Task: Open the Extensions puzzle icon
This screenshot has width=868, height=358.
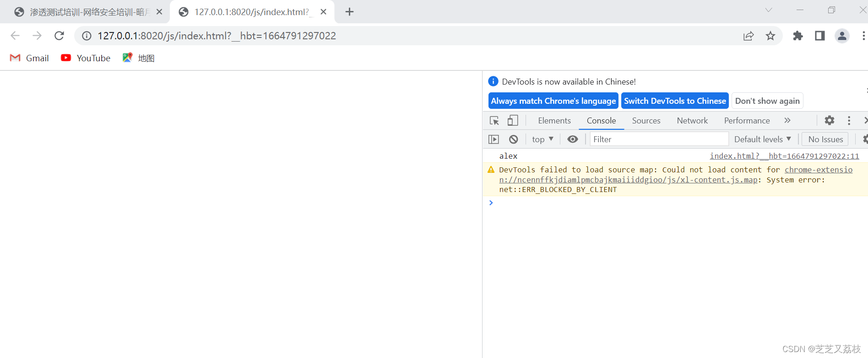Action: click(798, 36)
